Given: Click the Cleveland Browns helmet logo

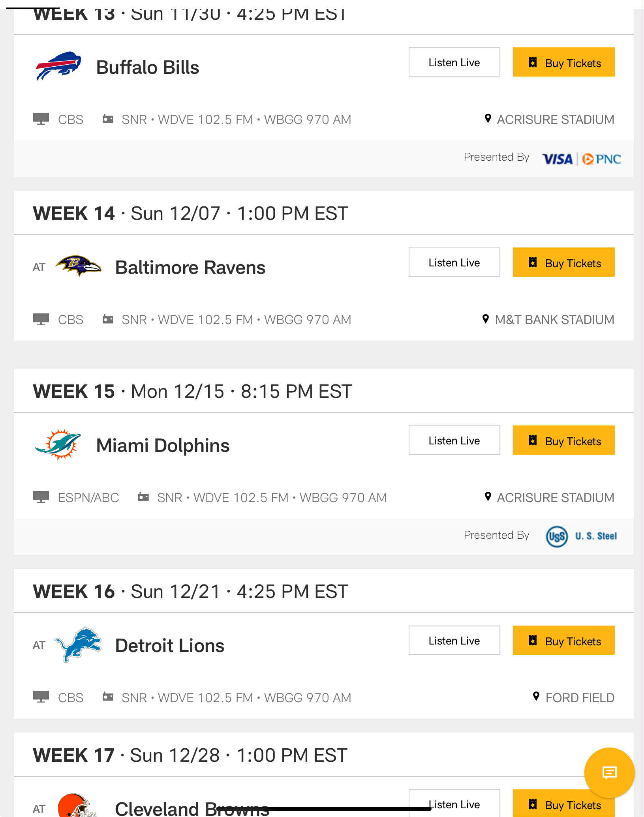Looking at the screenshot, I should click(77, 806).
